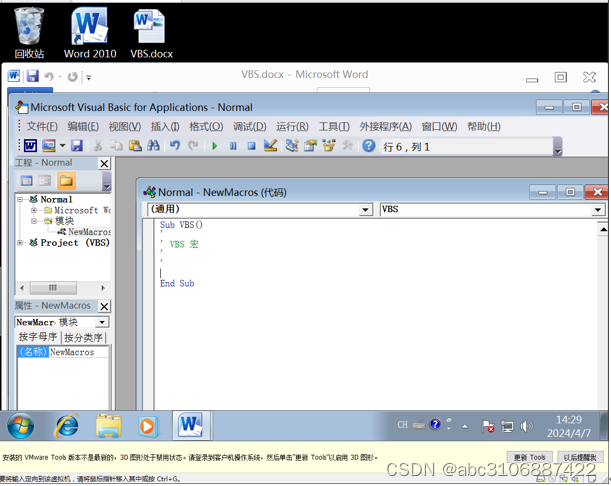
Task: Open the Project Explorer icon
Action: pyautogui.click(x=292, y=146)
